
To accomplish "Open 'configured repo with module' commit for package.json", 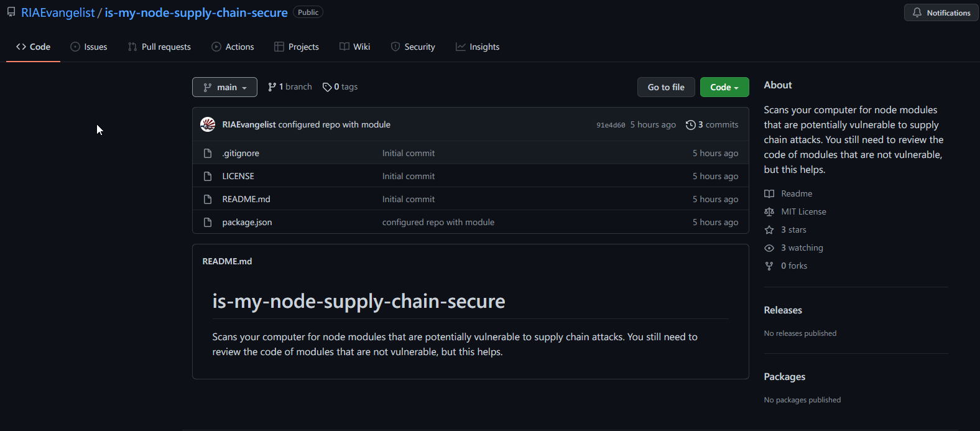I will (x=438, y=222).
